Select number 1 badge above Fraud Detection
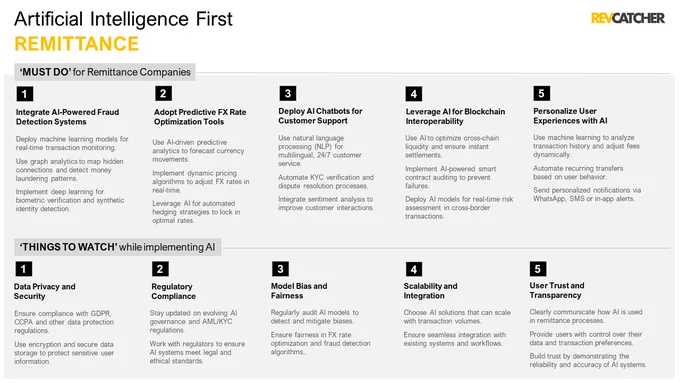680x383 pixels. (25, 94)
